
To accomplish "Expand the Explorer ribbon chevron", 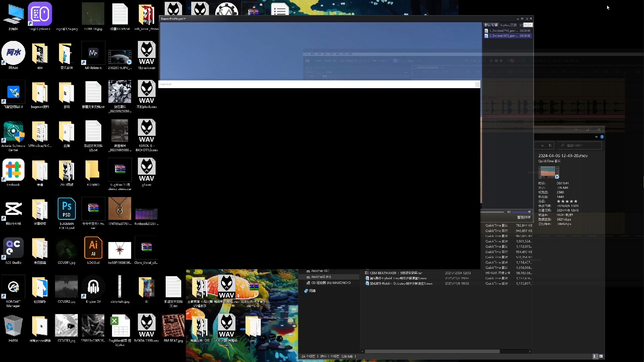I will coord(596,137).
